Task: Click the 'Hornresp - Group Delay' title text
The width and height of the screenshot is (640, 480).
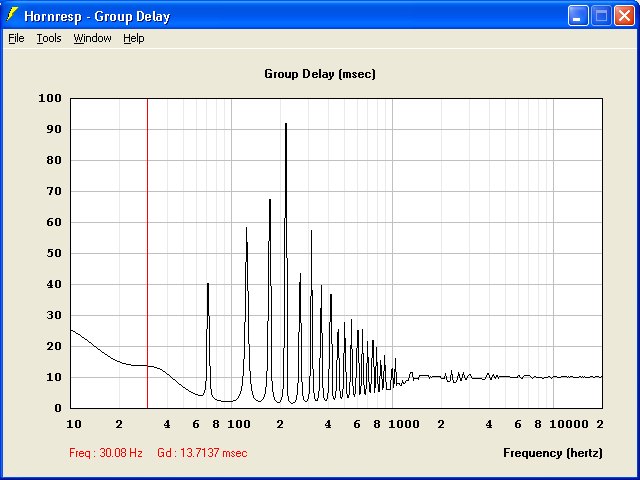Action: click(x=97, y=16)
